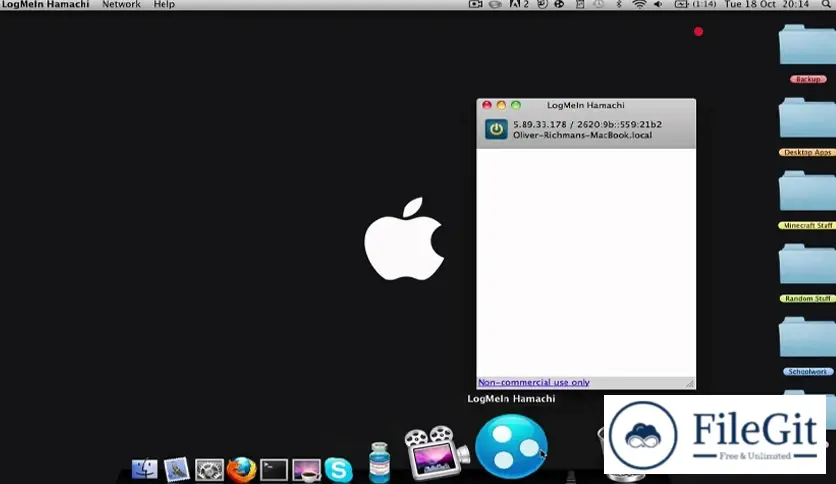Viewport: 836px width, 484px height.
Task: Open the Help menu
Action: pyautogui.click(x=164, y=4)
